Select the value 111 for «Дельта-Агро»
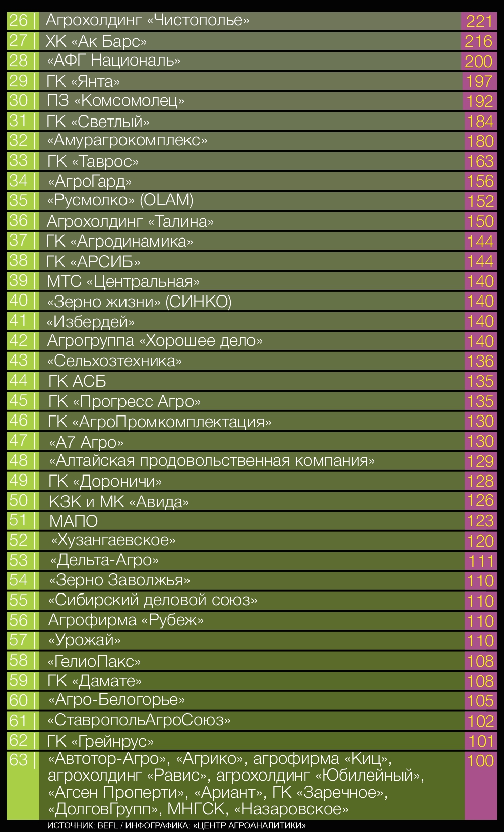504x832 pixels. [481, 561]
